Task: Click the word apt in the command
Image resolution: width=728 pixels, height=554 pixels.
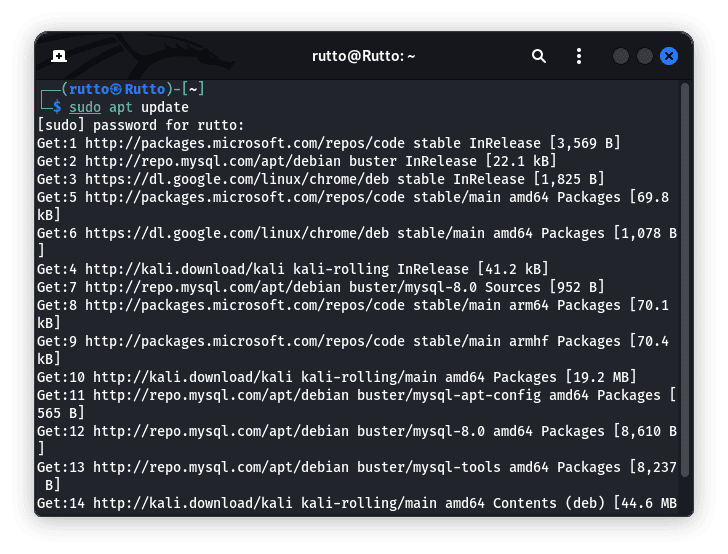Action: pos(121,107)
